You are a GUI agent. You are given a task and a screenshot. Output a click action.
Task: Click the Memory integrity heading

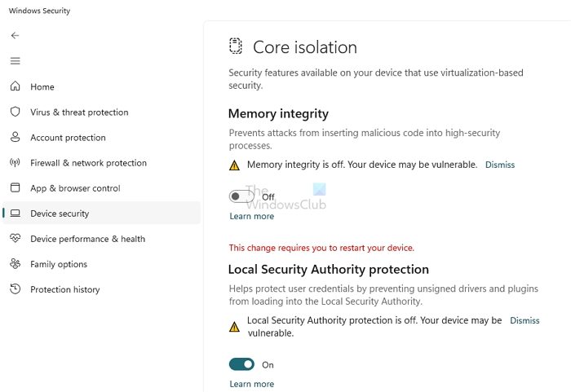pyautogui.click(x=278, y=113)
